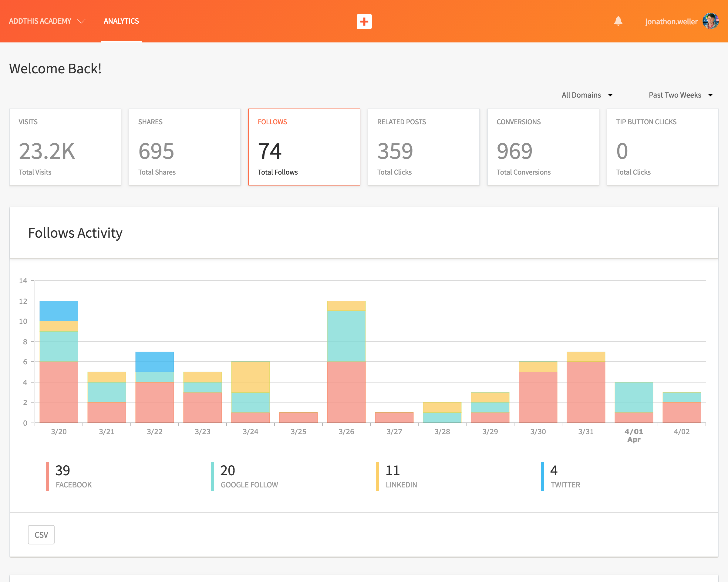The height and width of the screenshot is (582, 728).
Task: Toggle the Facebook legend color marker
Action: click(48, 476)
